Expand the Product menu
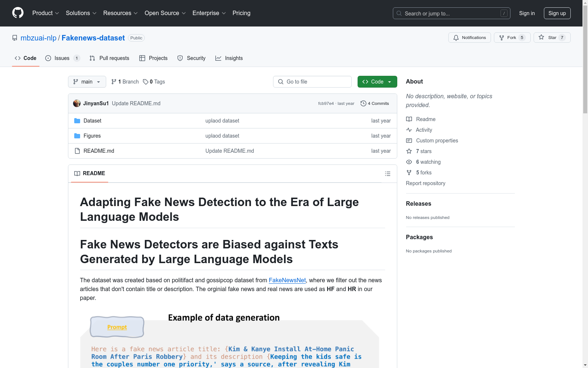Screen dimensions: 588x368 (x=46, y=13)
